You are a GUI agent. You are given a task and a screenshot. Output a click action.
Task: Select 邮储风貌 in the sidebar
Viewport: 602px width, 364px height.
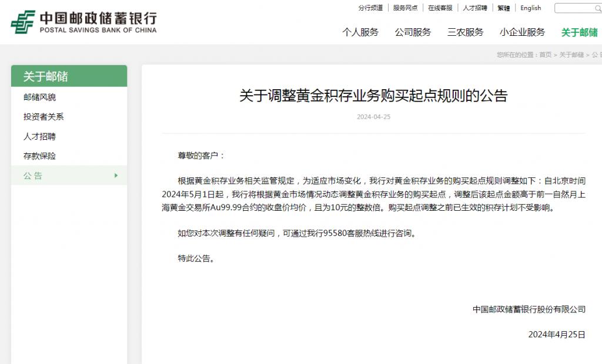(39, 97)
